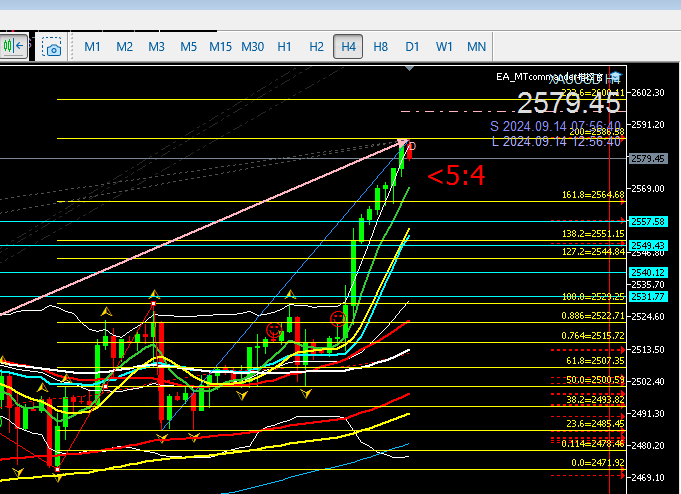Image resolution: width=681 pixels, height=494 pixels.
Task: Click the EA_MTcommander label
Action: tap(549, 77)
